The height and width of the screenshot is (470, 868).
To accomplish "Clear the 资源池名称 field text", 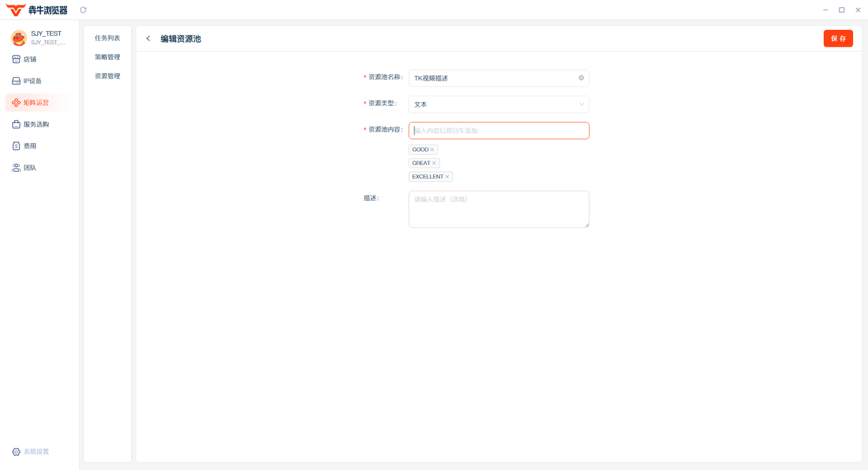I will click(x=581, y=78).
